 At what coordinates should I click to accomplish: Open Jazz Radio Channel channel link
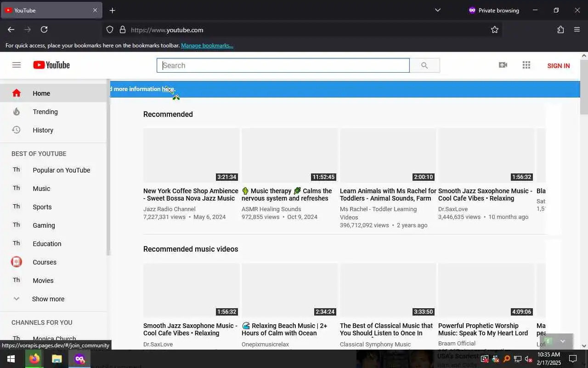169,209
